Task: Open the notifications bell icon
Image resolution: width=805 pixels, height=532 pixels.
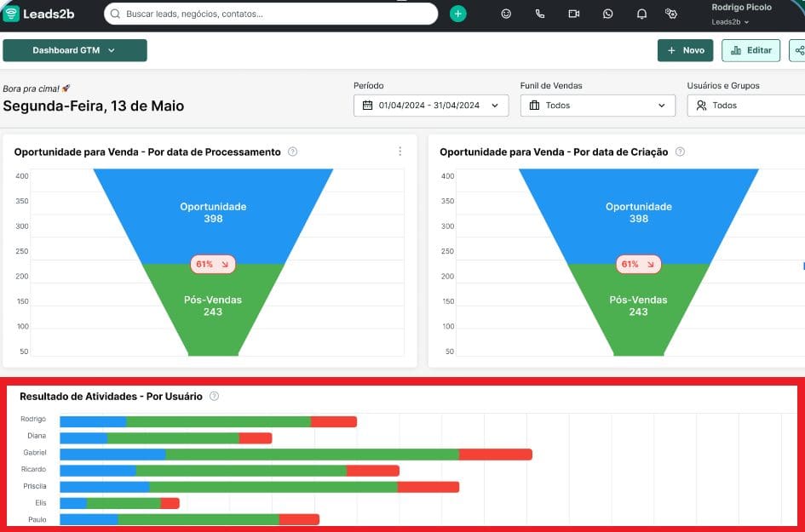Action: click(641, 14)
